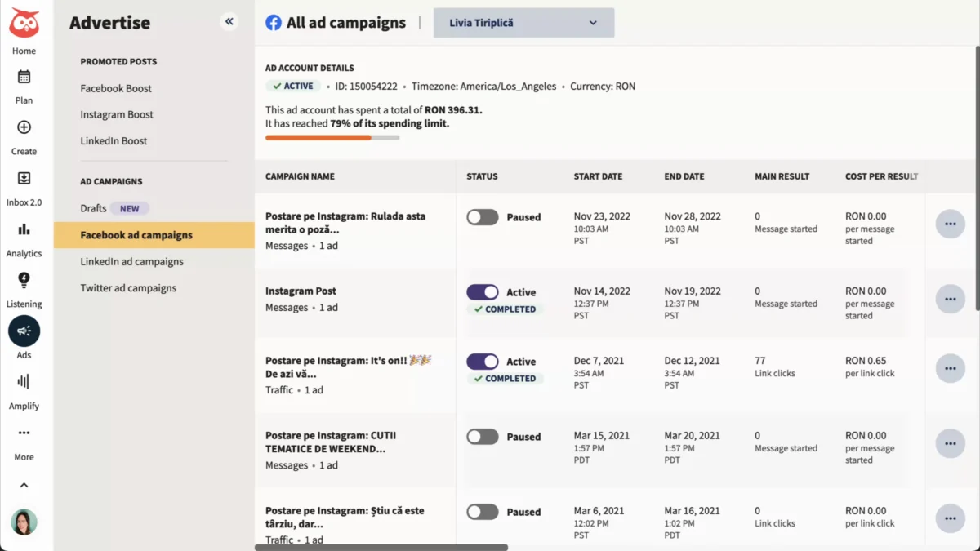
Task: Open the Listening lightbulb icon
Action: point(24,280)
